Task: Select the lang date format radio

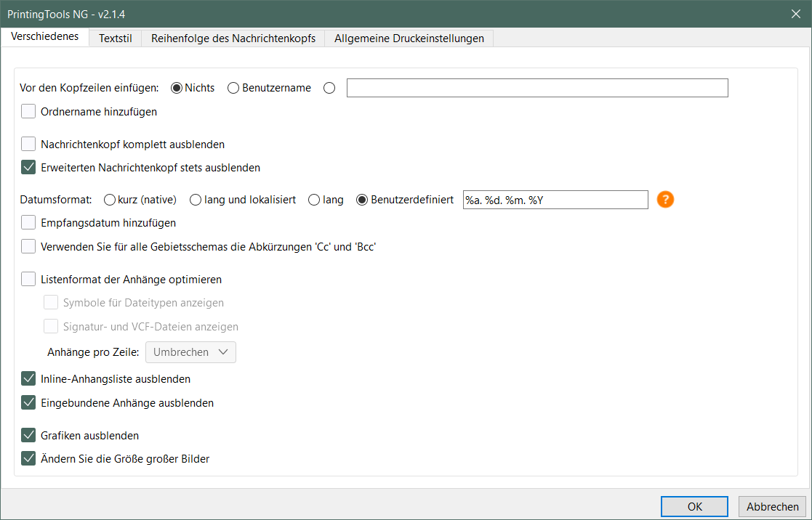Action: point(314,200)
